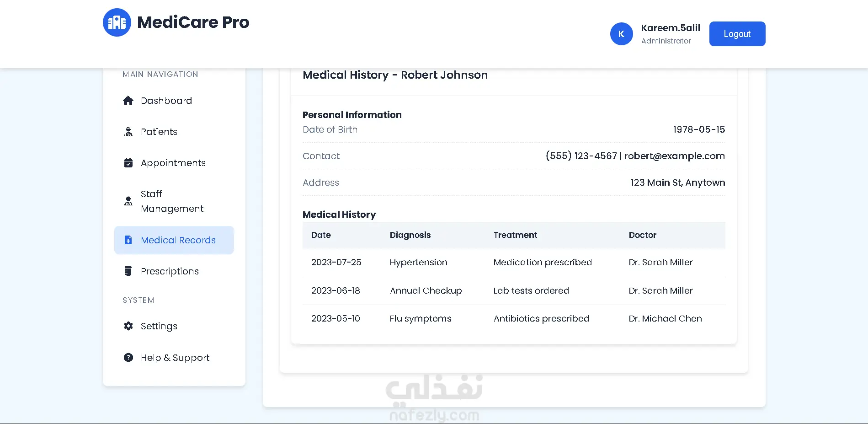This screenshot has height=424, width=868.
Task: Click the Settings gear icon
Action: point(128,326)
